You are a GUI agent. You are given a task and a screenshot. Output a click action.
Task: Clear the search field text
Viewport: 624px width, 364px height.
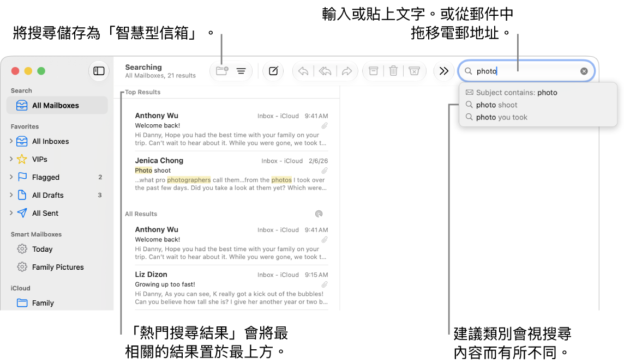click(584, 71)
